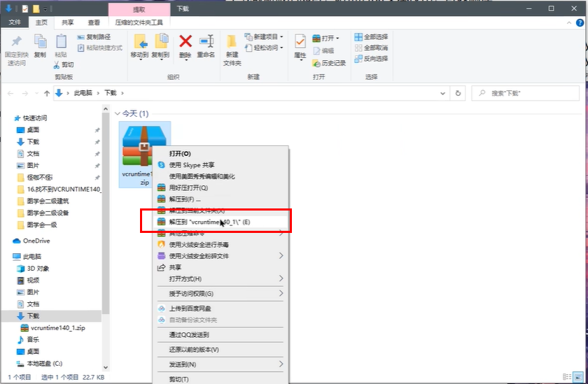This screenshot has height=384, width=588.
Task: Select pinned Downloads in Quick access
Action: coord(33,141)
